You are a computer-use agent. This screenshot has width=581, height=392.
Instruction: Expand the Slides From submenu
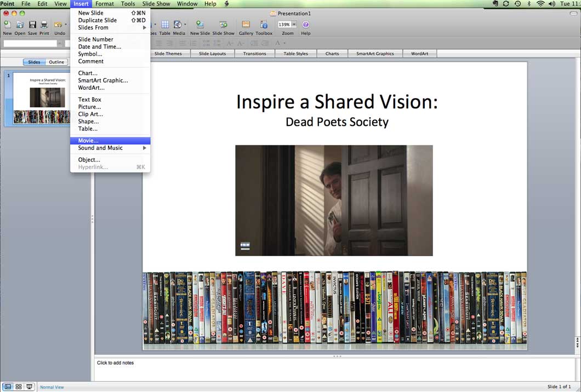click(110, 27)
